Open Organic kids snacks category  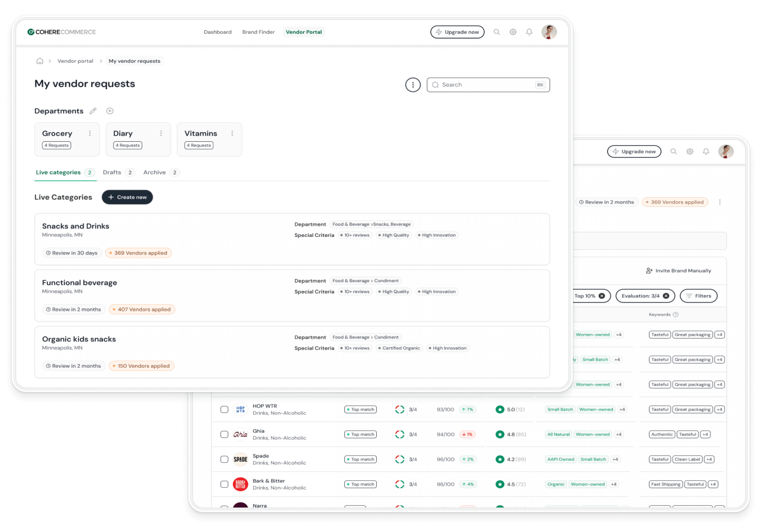tap(292, 352)
